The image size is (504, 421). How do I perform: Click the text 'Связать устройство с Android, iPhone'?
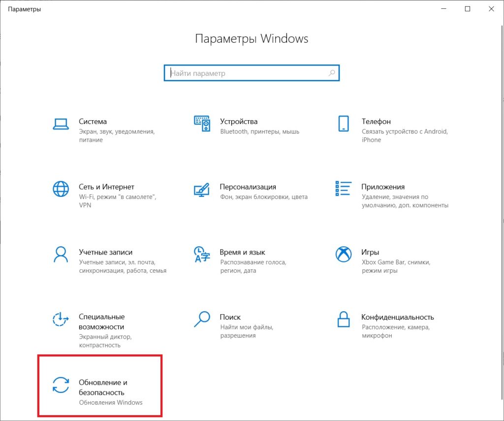tap(405, 136)
